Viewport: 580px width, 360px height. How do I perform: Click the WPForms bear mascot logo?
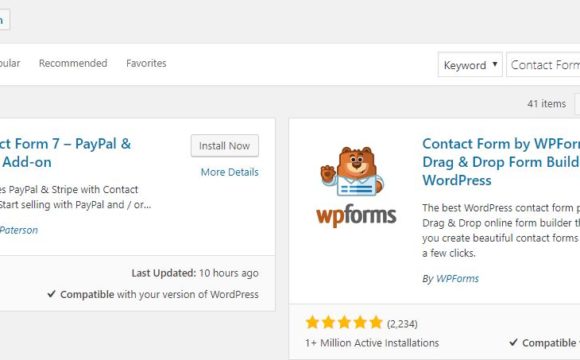click(352, 171)
